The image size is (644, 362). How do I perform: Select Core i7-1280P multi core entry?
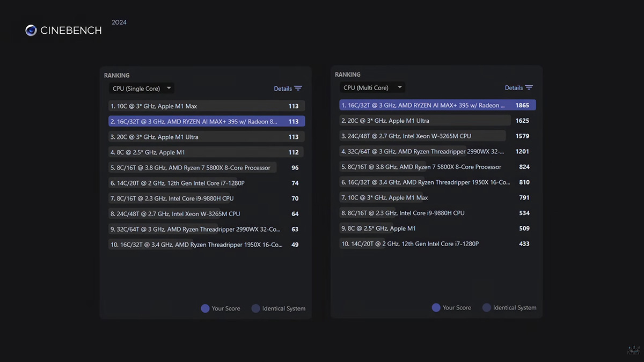pos(437,243)
